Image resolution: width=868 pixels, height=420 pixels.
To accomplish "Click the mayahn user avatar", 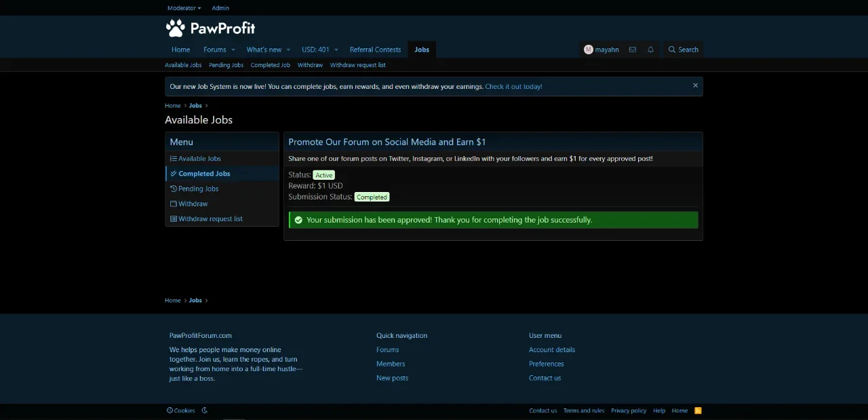I will click(x=588, y=50).
